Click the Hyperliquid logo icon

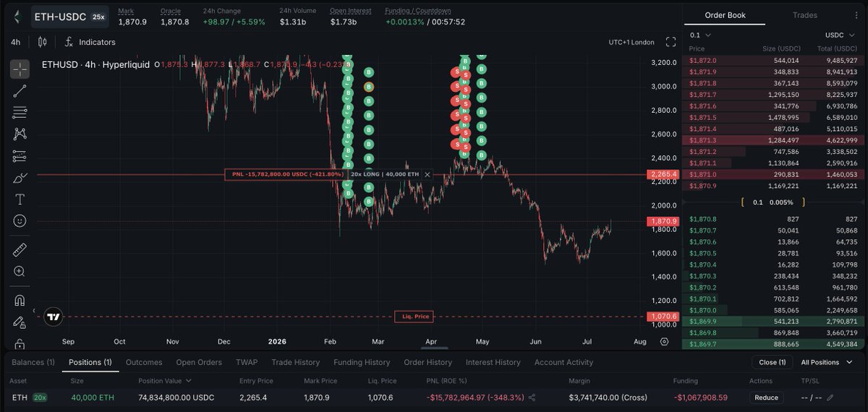17,16
